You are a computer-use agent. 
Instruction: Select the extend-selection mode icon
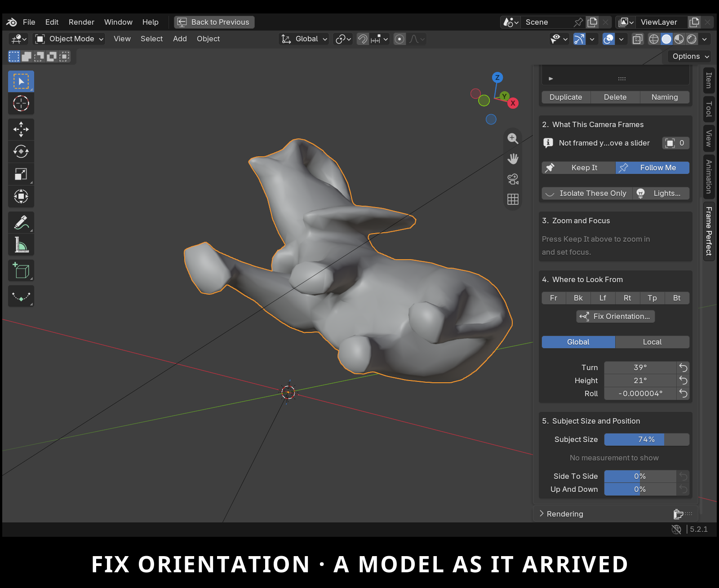pos(27,57)
